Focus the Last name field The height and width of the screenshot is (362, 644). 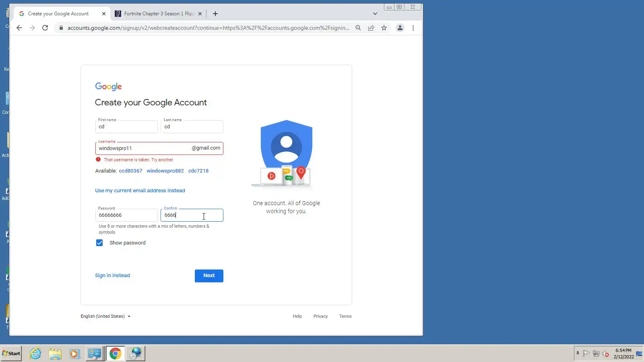pos(192,127)
